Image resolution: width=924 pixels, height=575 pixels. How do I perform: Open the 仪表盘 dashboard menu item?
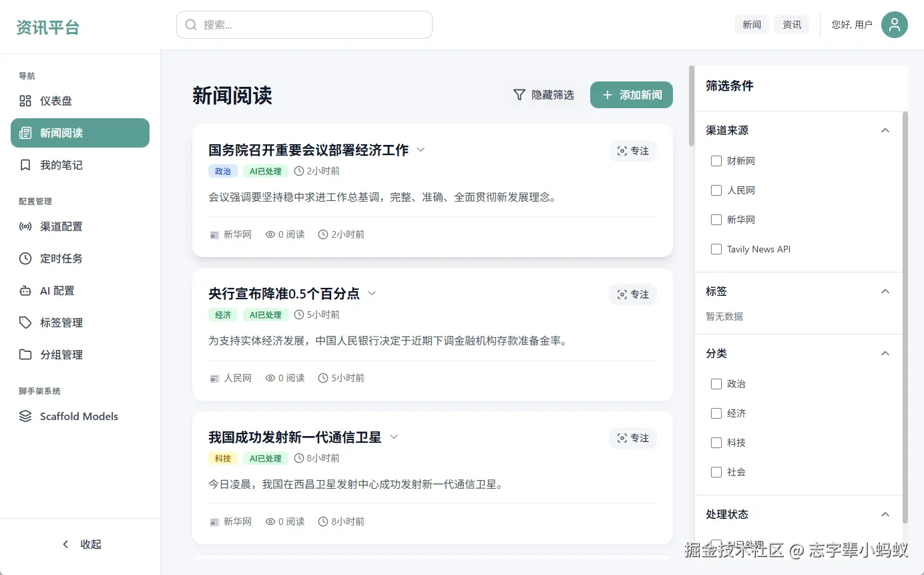point(80,101)
